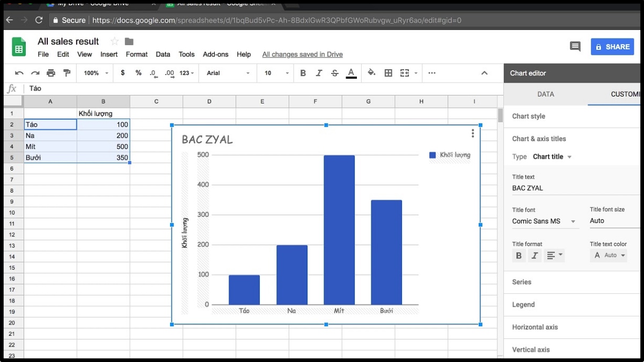Click the BAC ZYAL chart title
Screen dimensions: 644x362
(x=207, y=139)
